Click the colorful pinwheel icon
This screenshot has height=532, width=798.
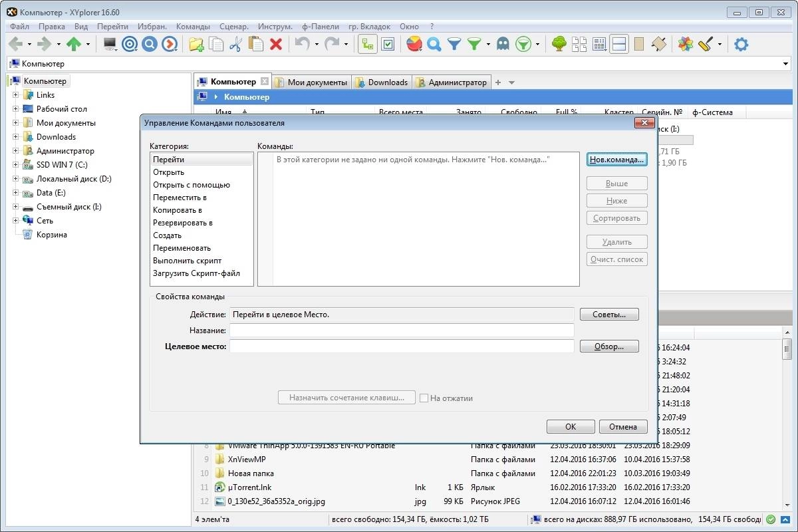(x=686, y=45)
